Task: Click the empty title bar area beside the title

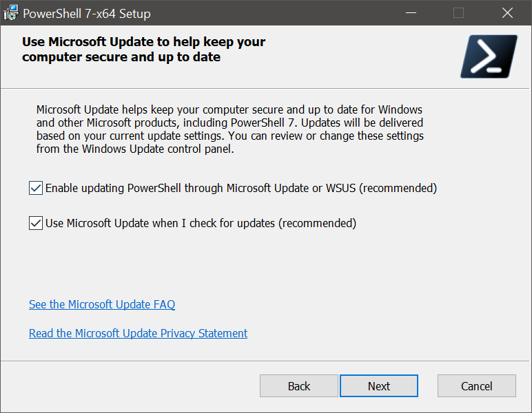Action: [x=272, y=13]
